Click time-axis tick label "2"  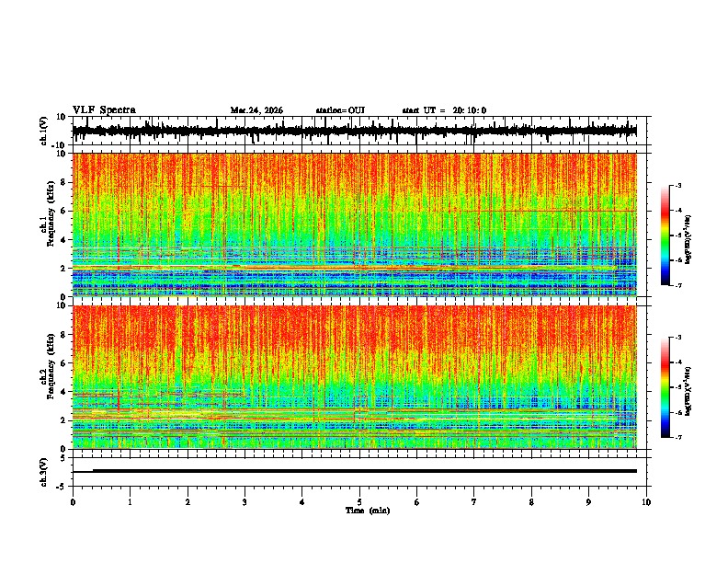[x=188, y=502]
